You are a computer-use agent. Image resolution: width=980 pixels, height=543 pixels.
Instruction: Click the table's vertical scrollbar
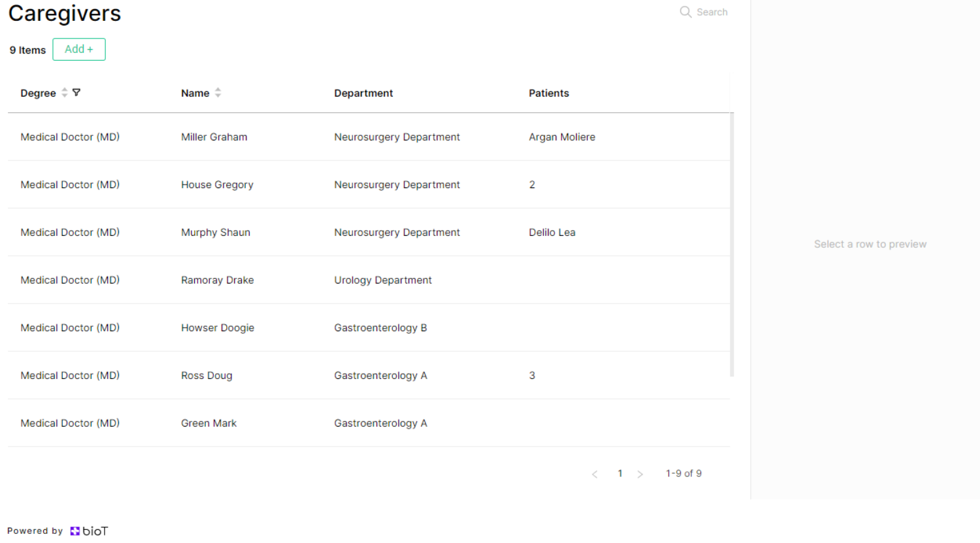[732, 245]
